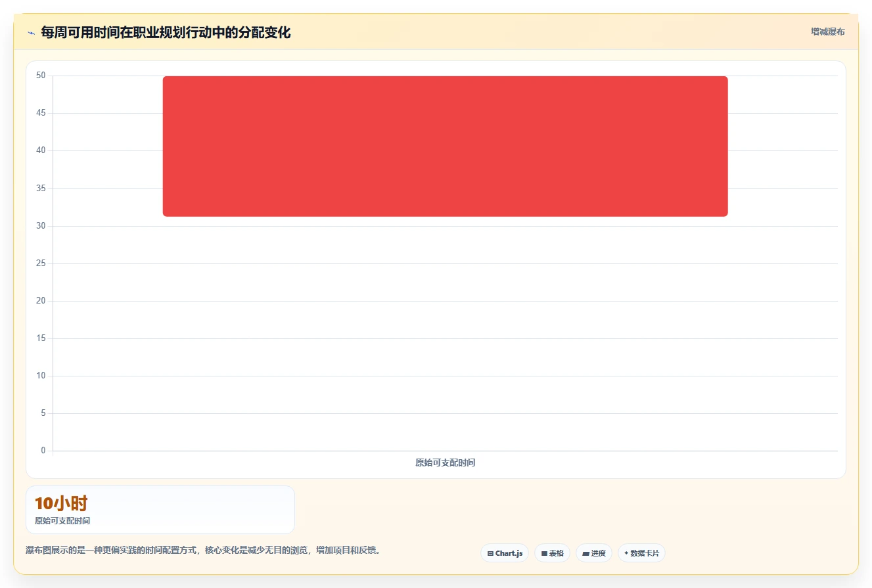Click the y-axis tick label 50

point(41,76)
